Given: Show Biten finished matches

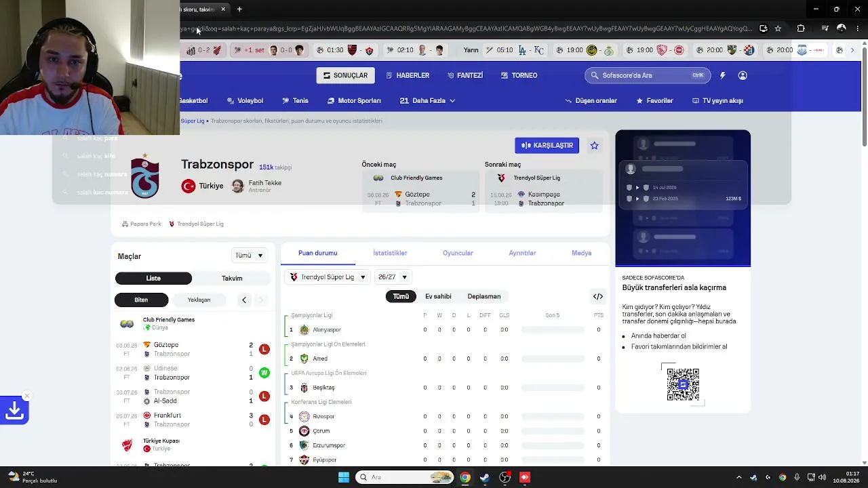Looking at the screenshot, I should tap(141, 300).
